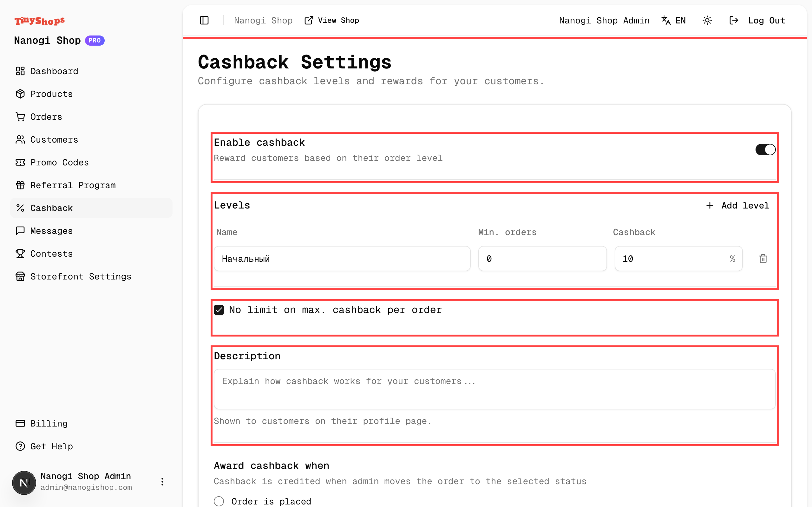Image resolution: width=812 pixels, height=507 pixels.
Task: Open Products via box icon
Action: pyautogui.click(x=20, y=94)
